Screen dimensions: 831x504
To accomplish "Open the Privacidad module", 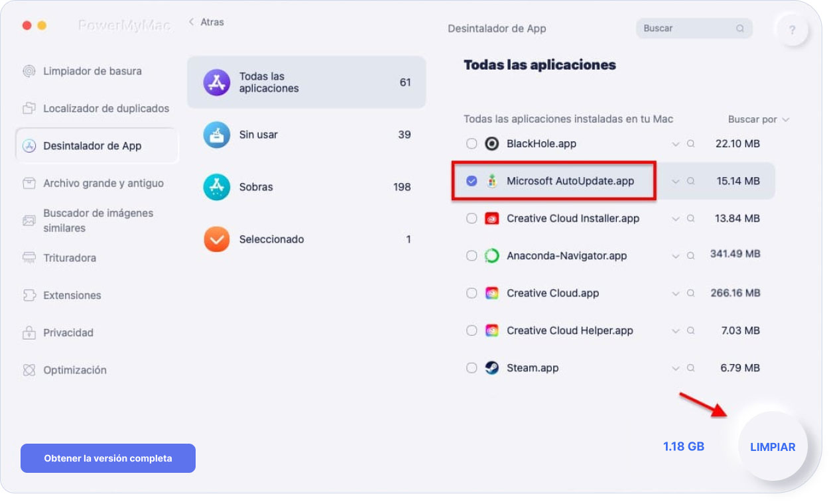I will [68, 332].
